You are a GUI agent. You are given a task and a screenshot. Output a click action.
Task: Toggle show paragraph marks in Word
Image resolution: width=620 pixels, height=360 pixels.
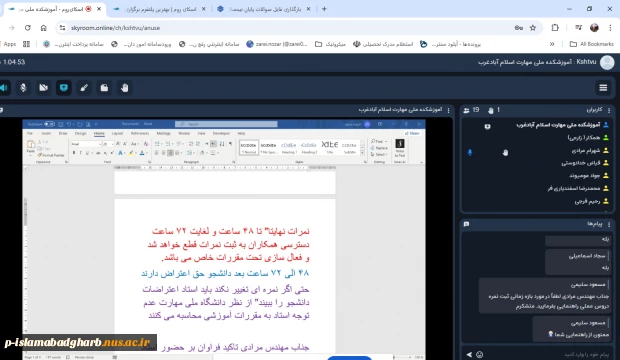coord(230,144)
